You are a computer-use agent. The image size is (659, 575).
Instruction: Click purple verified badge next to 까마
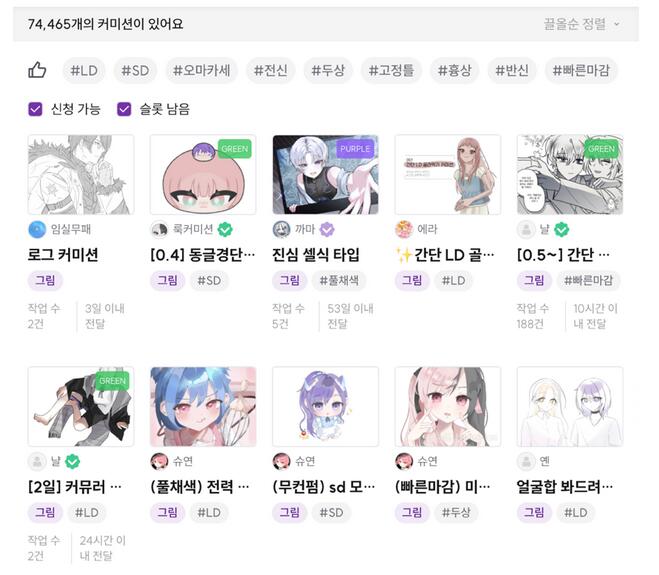tap(327, 229)
